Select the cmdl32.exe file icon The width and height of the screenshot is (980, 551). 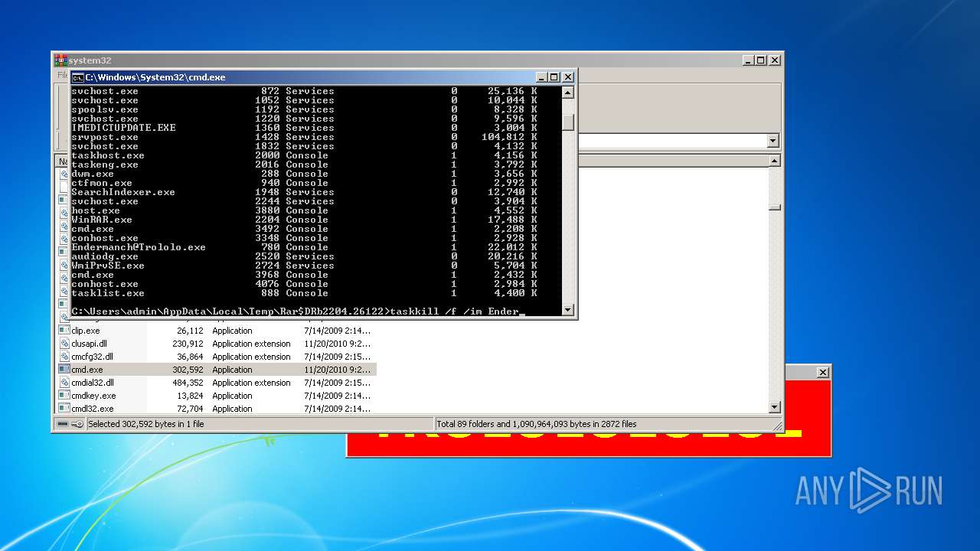pyautogui.click(x=65, y=409)
